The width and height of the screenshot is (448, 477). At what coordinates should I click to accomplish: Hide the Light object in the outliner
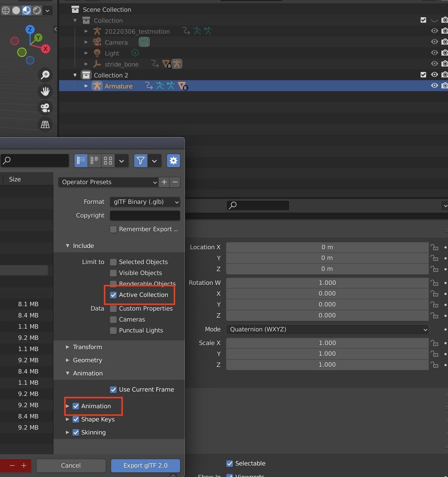tap(434, 53)
